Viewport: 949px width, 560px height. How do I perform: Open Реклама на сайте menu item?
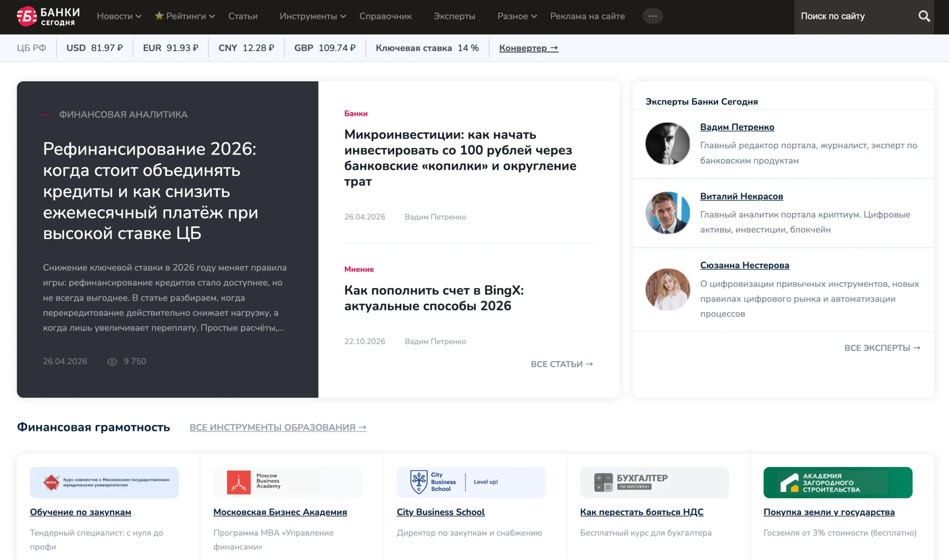pyautogui.click(x=587, y=16)
